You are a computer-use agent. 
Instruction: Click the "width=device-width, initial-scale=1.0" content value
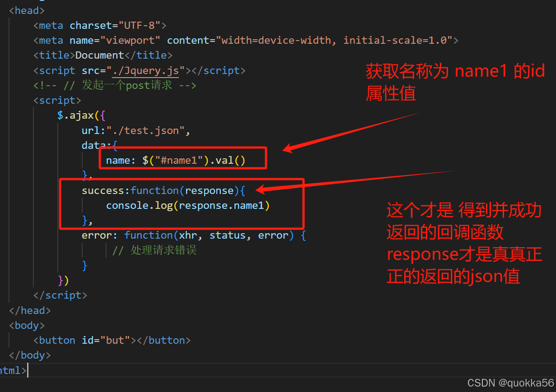click(x=334, y=40)
